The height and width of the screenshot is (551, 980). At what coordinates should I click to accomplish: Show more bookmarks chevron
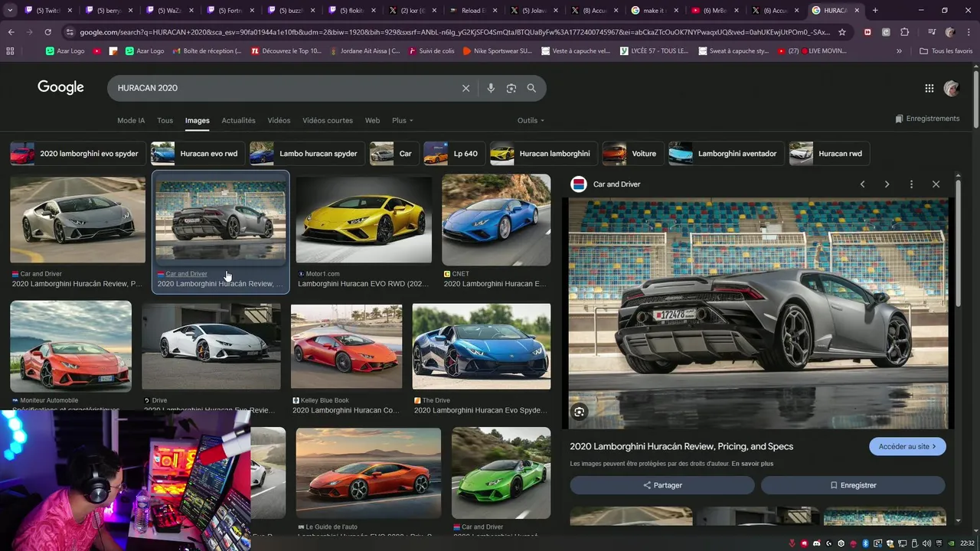tap(900, 51)
